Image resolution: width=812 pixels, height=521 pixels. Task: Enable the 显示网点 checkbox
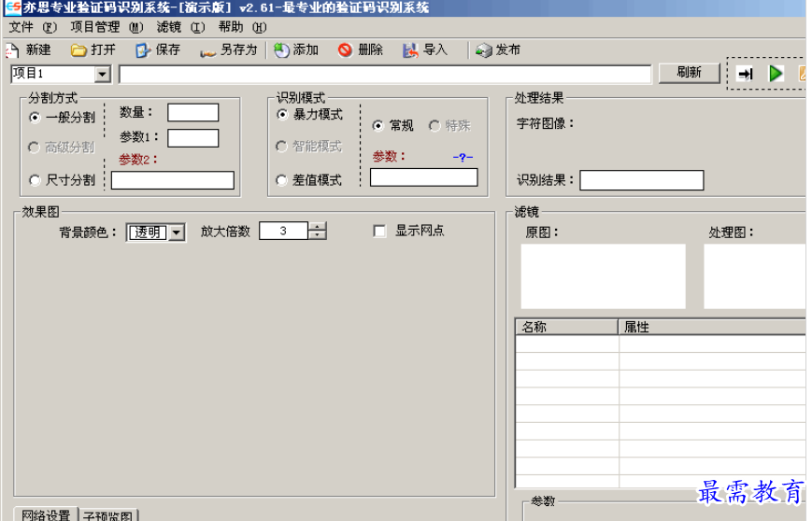click(379, 231)
